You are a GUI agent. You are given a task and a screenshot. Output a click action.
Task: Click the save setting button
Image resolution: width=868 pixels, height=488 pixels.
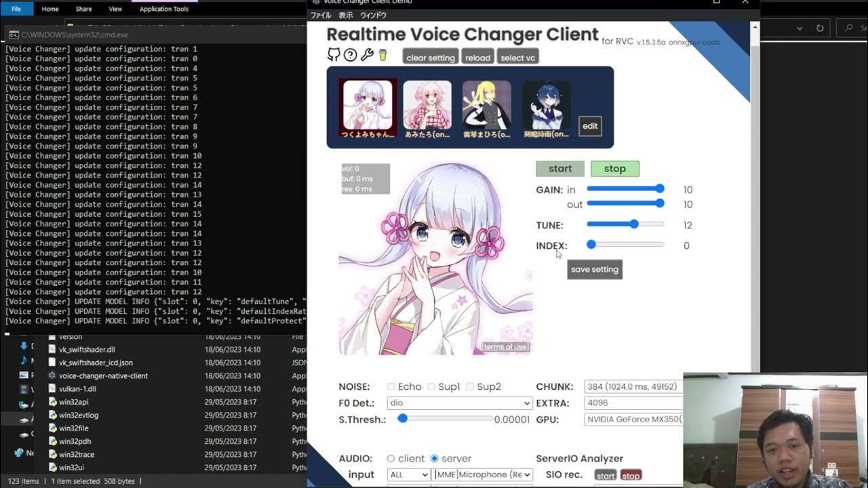click(595, 269)
